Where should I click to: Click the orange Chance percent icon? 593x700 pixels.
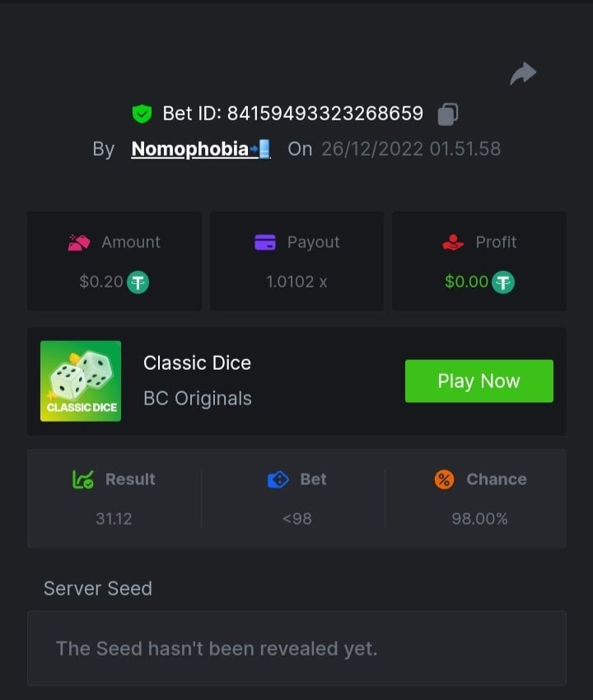[x=444, y=479]
